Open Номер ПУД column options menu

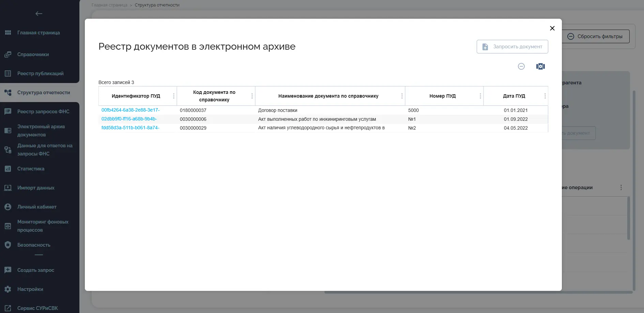[x=480, y=96]
